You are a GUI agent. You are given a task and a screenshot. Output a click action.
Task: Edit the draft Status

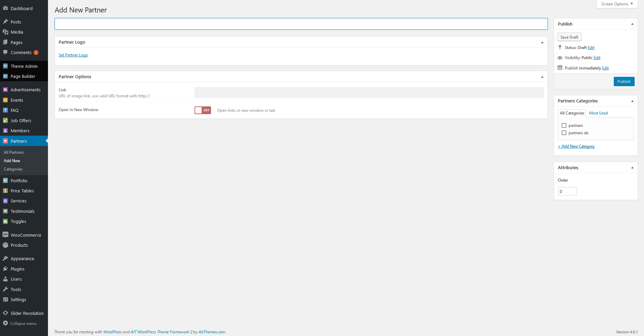pyautogui.click(x=591, y=48)
